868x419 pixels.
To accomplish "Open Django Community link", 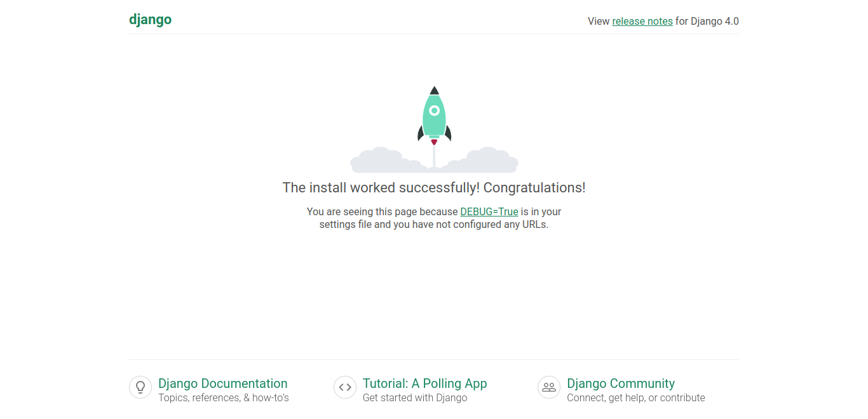I will click(x=621, y=383).
